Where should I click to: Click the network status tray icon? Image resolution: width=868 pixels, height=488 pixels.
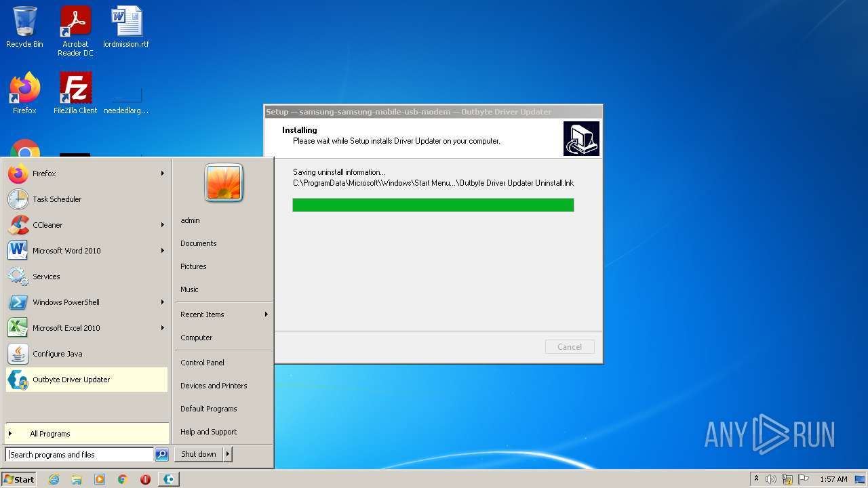tap(787, 479)
